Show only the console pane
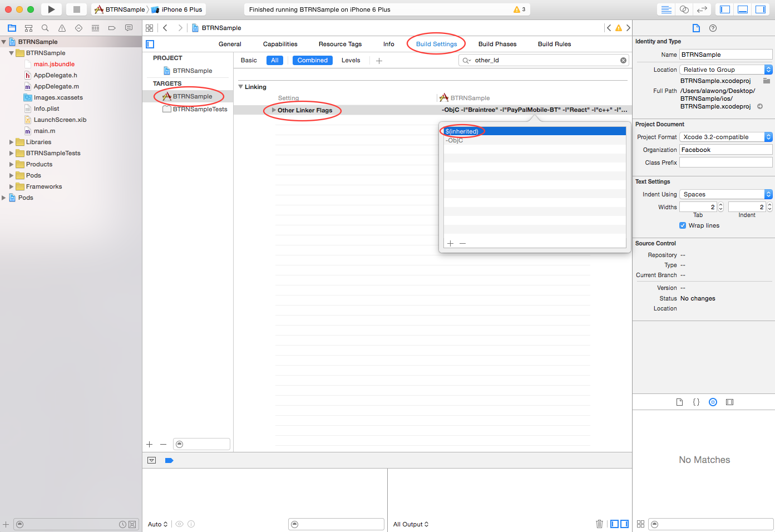Viewport: 775px width, 532px height. (x=624, y=524)
